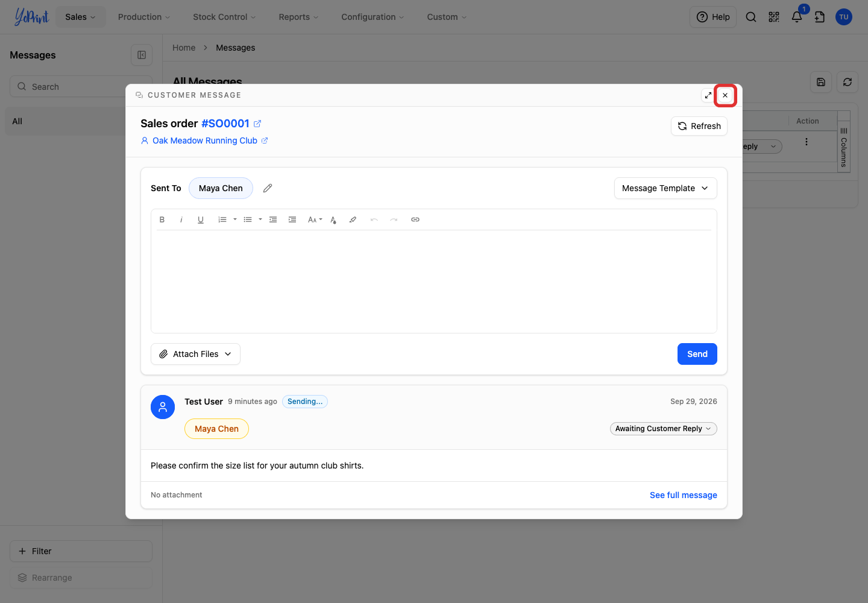Open the row actions three-dot menu

click(x=807, y=142)
